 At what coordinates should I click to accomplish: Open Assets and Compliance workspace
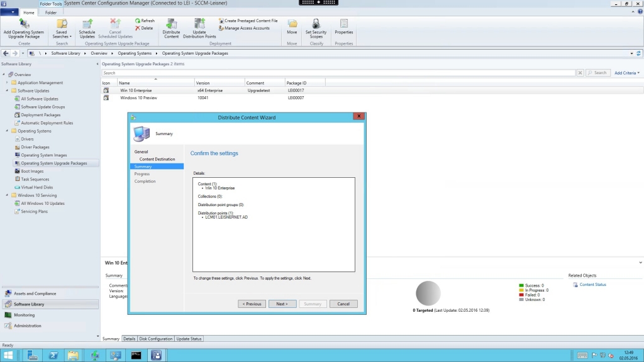[x=50, y=293]
